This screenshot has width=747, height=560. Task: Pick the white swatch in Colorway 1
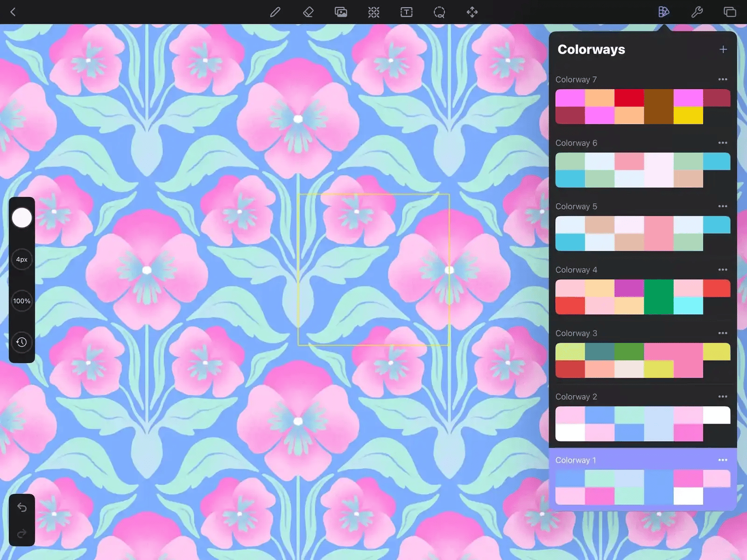tap(688, 496)
